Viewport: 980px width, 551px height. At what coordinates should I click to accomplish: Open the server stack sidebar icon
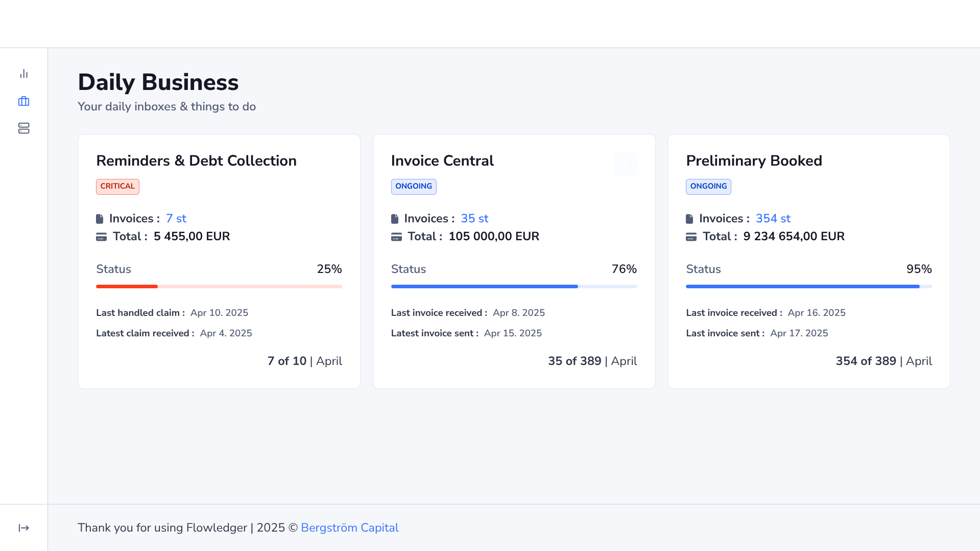[x=23, y=128]
